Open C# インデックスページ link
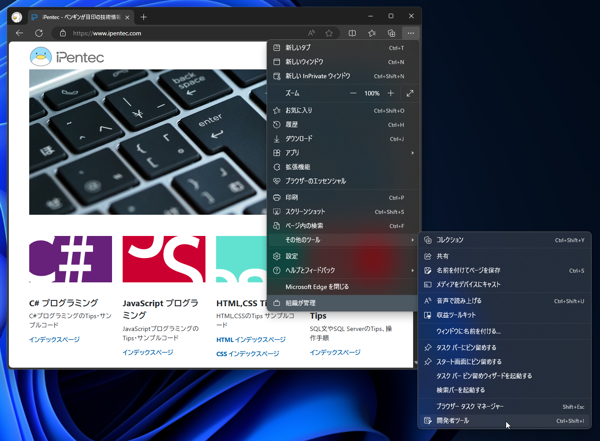The width and height of the screenshot is (600, 441). tap(54, 340)
